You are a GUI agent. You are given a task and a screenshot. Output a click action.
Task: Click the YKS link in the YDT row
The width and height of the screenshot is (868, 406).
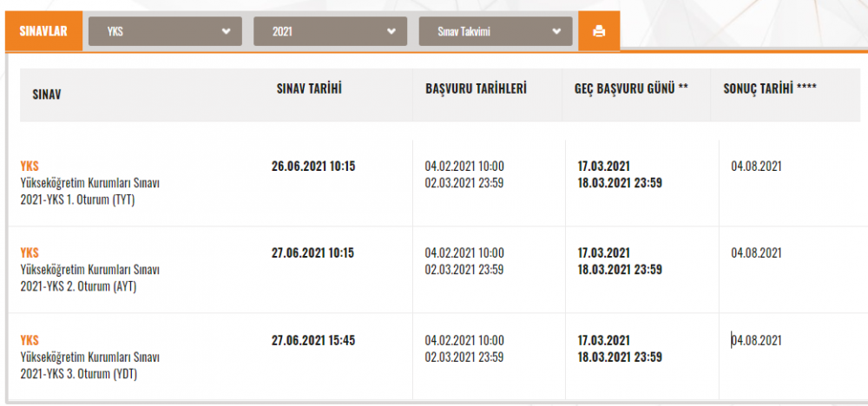[30, 340]
